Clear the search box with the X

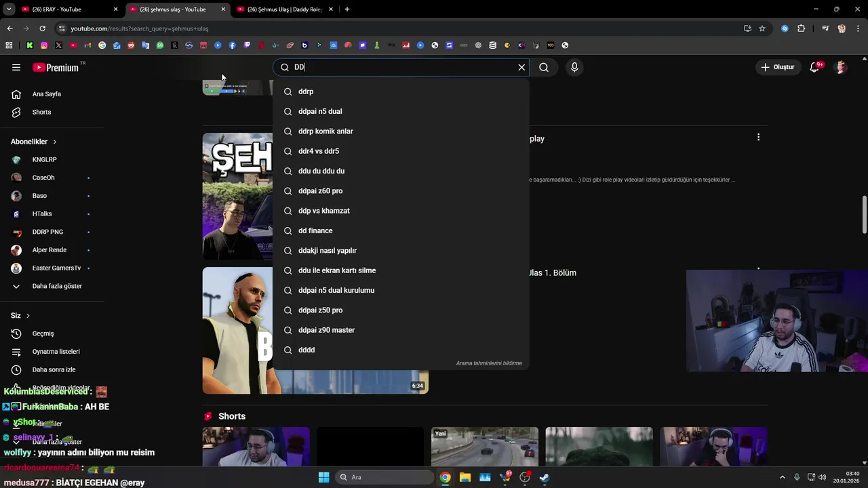click(521, 67)
